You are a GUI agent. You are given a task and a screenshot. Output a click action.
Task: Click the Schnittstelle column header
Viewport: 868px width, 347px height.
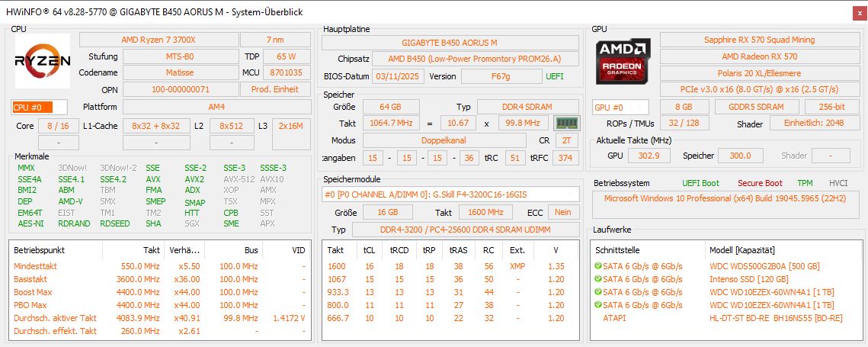(617, 250)
